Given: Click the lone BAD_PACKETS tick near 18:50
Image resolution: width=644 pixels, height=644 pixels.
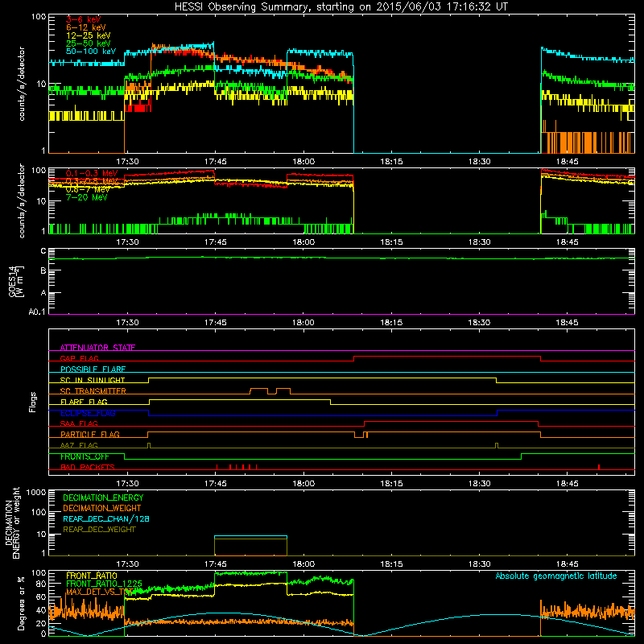Looking at the screenshot, I should tap(599, 467).
